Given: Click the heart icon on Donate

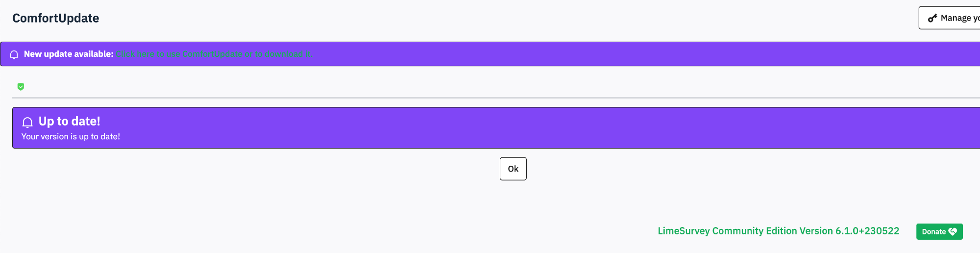Looking at the screenshot, I should point(953,232).
